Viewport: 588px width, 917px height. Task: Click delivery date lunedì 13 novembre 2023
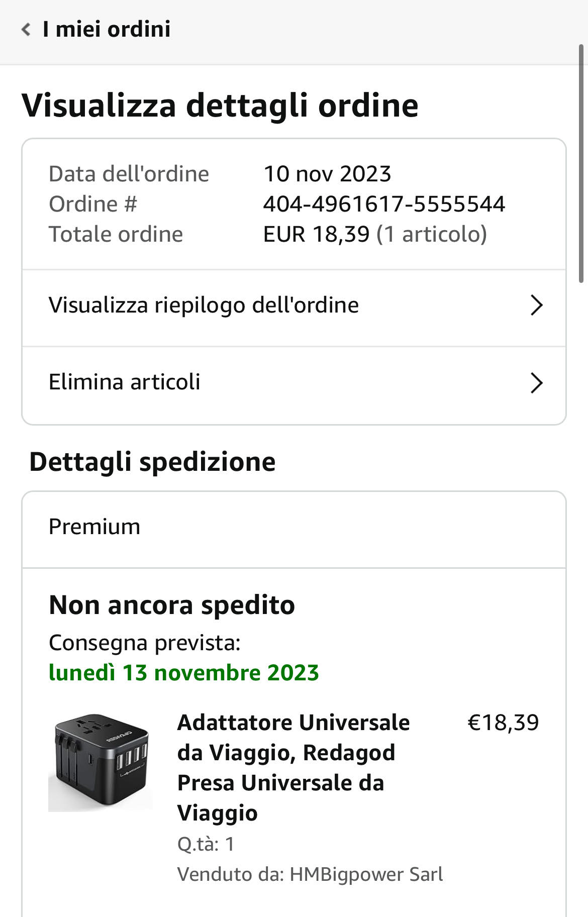point(184,672)
